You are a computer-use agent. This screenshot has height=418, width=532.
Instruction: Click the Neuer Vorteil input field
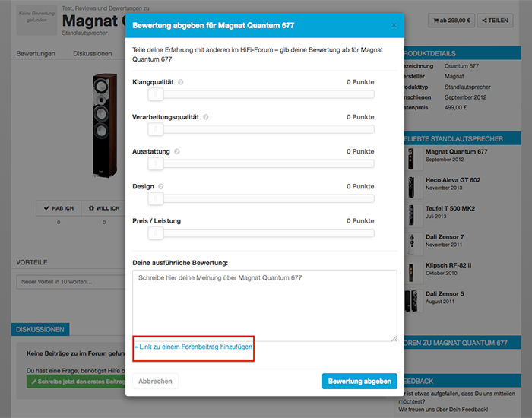tap(71, 282)
